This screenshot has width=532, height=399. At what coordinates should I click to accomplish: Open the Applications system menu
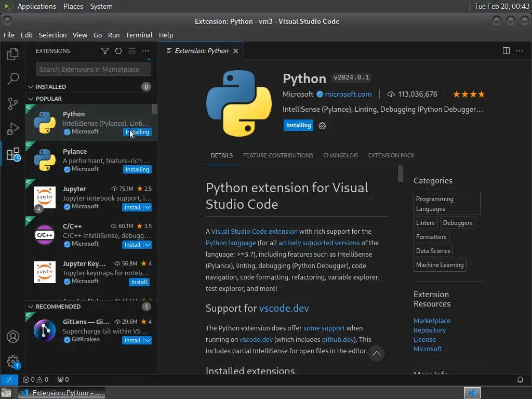point(37,6)
